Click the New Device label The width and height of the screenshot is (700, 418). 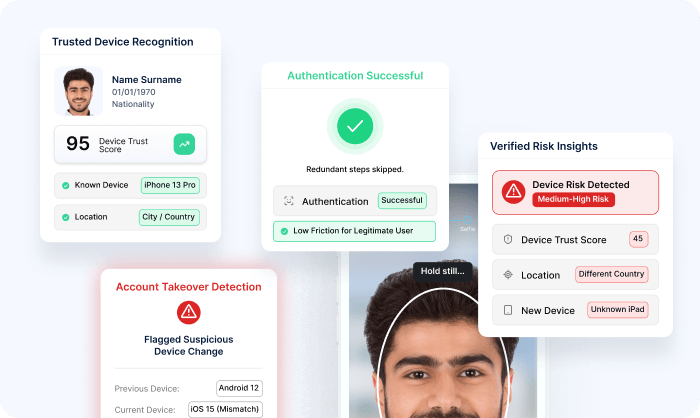(548, 310)
